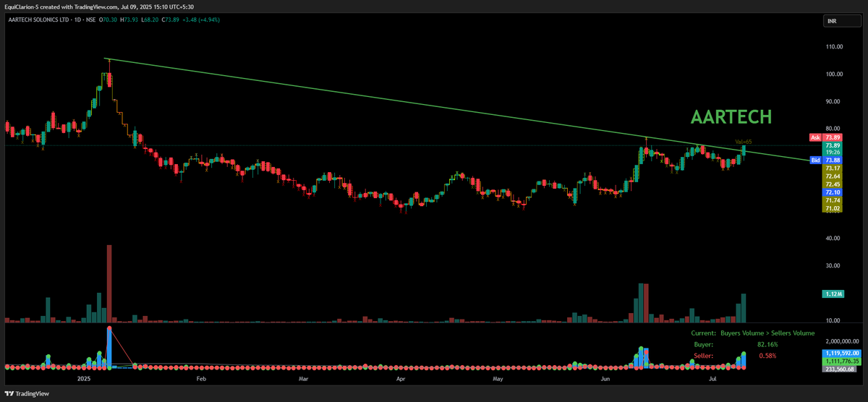Click the 71.02 price label

831,208
